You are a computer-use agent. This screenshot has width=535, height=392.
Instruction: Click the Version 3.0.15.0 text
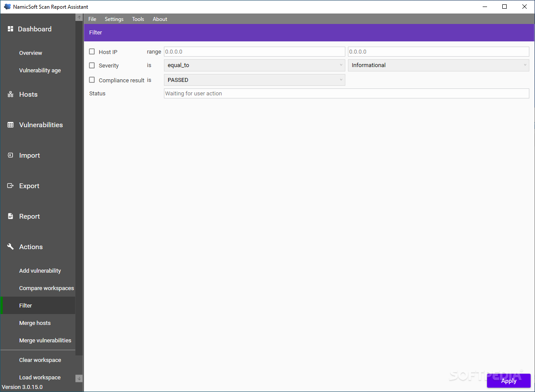coord(22,387)
